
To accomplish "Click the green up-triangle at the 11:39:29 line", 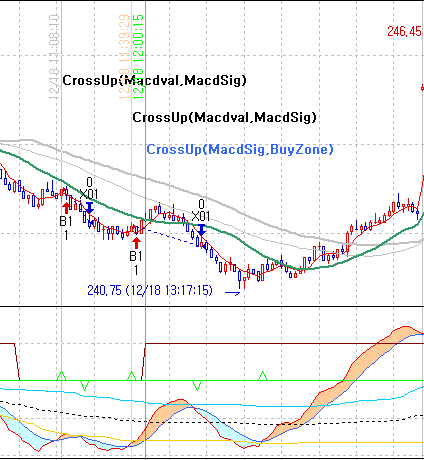I will click(x=131, y=376).
